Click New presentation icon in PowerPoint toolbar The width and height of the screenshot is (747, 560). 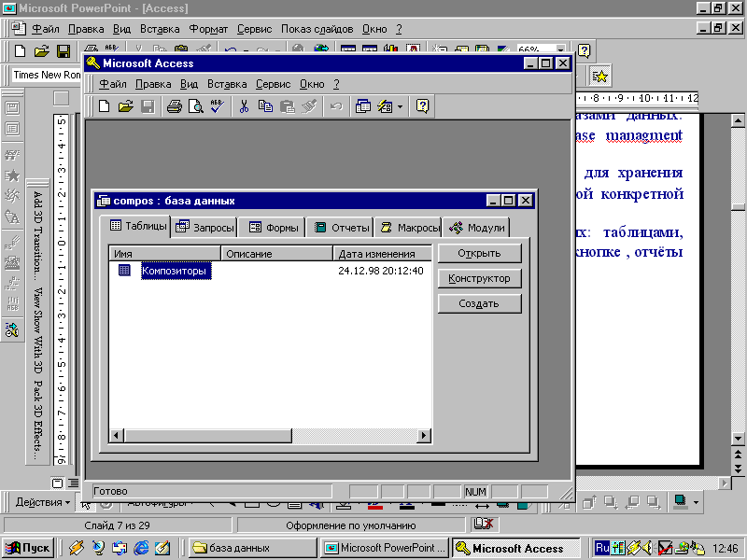[x=20, y=50]
